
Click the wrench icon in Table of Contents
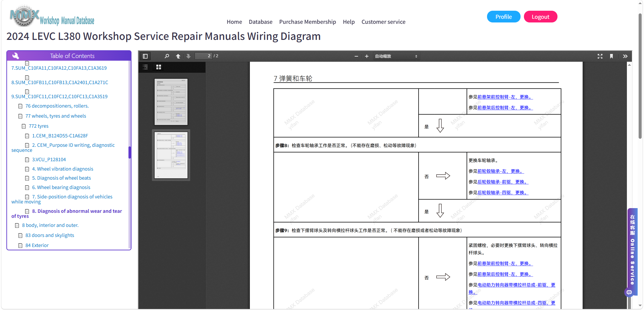15,56
